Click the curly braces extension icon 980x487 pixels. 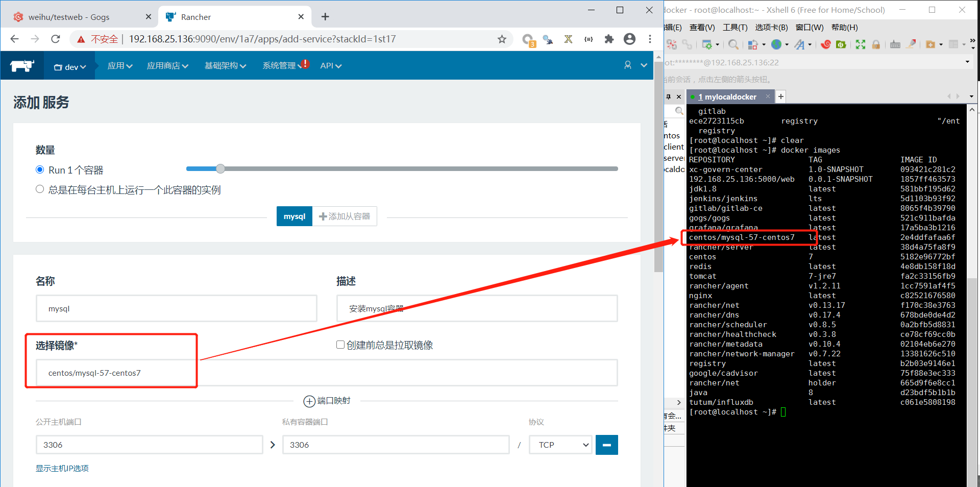click(589, 39)
